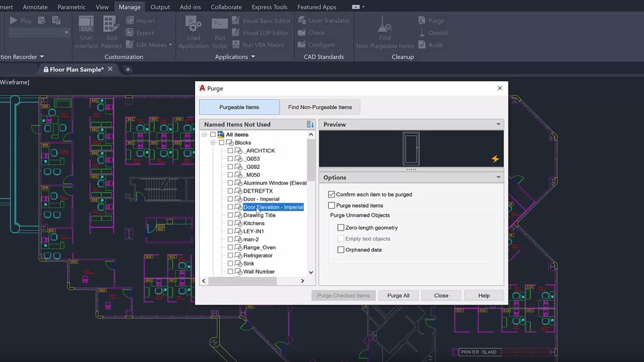Uncheck Confirm each item to be purged
The height and width of the screenshot is (362, 644).
(332, 194)
